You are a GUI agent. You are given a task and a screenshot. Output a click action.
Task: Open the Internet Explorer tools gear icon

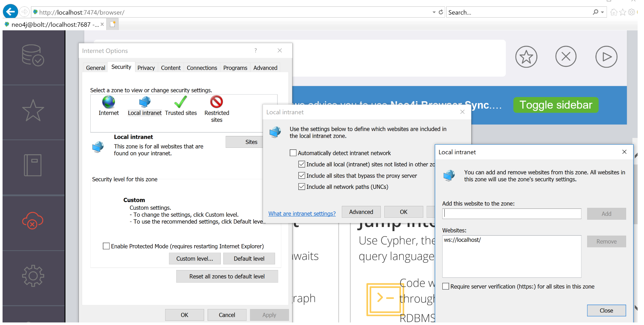(x=632, y=12)
